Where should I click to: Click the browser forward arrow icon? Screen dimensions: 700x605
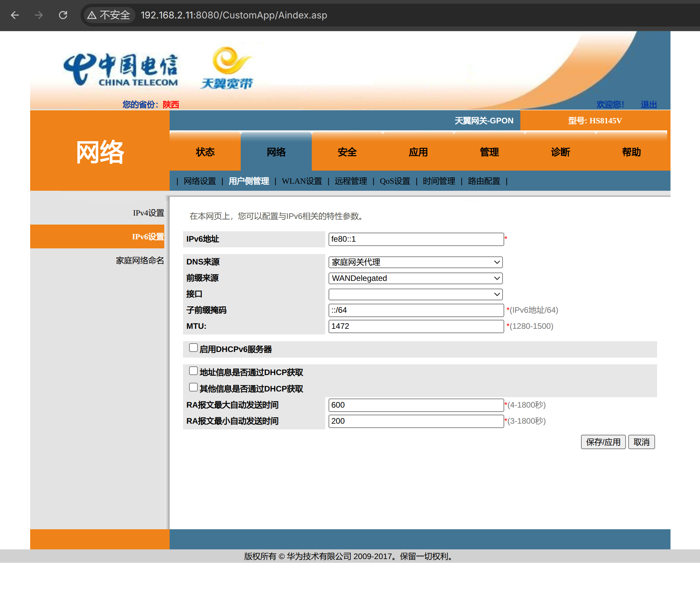[39, 15]
